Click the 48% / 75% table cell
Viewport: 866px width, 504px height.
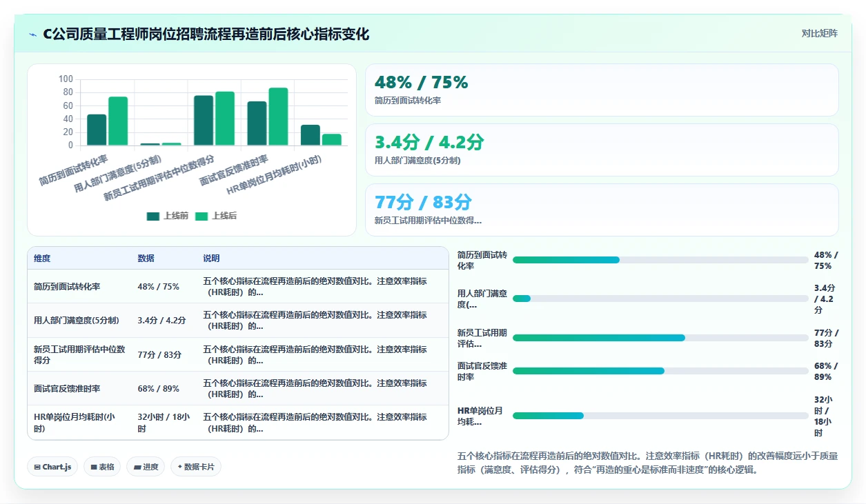[x=159, y=287]
